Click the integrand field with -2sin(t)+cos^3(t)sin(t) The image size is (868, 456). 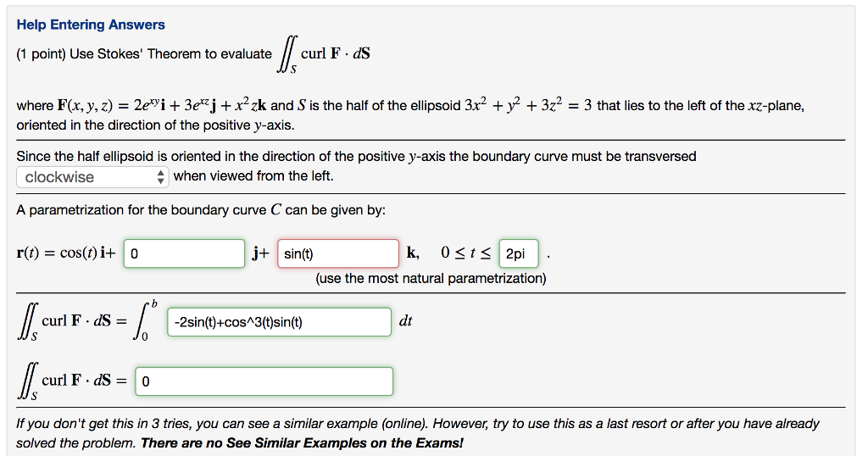coord(280,322)
